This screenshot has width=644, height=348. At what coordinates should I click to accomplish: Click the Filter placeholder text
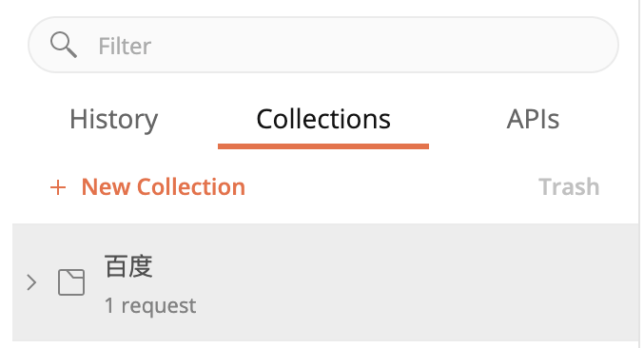pyautogui.click(x=125, y=46)
